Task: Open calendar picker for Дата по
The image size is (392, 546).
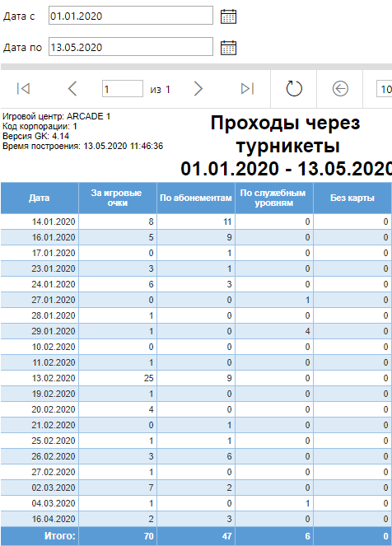Action: [228, 48]
